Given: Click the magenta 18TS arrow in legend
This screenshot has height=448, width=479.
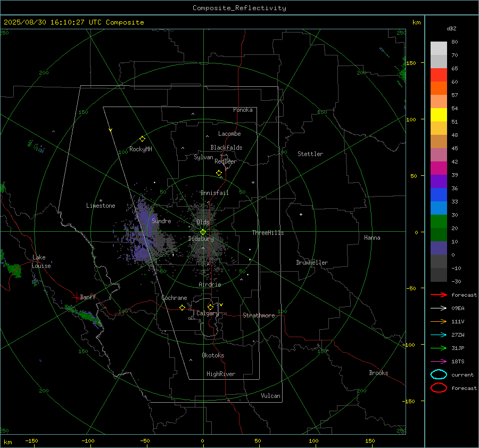Looking at the screenshot, I should 439,362.
